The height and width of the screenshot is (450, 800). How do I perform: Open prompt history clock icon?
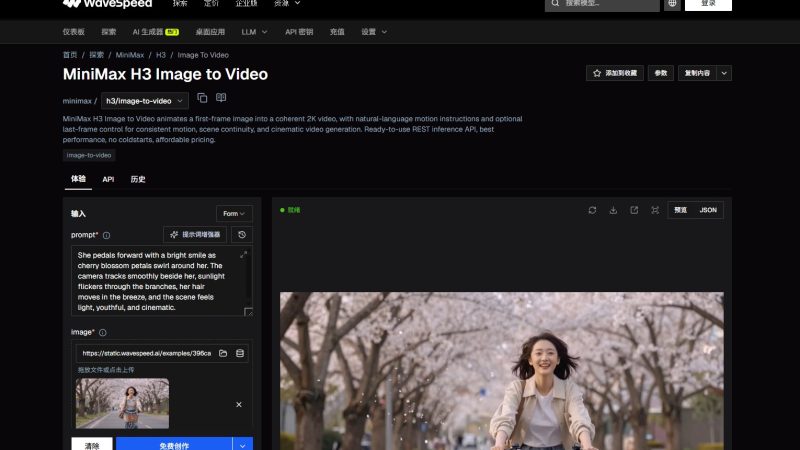242,235
